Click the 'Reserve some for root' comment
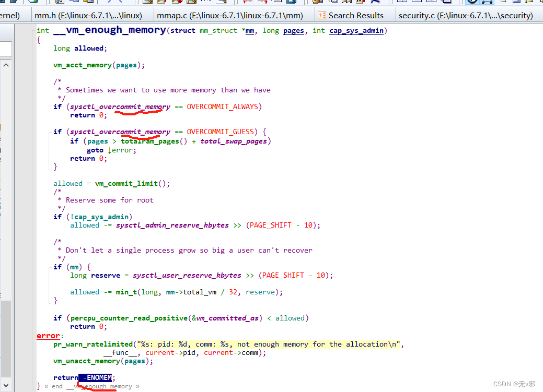This screenshot has width=543, height=392. pyautogui.click(x=109, y=200)
